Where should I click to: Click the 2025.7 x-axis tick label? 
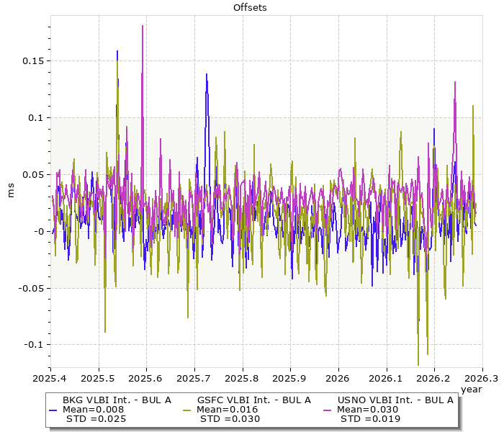point(194,377)
